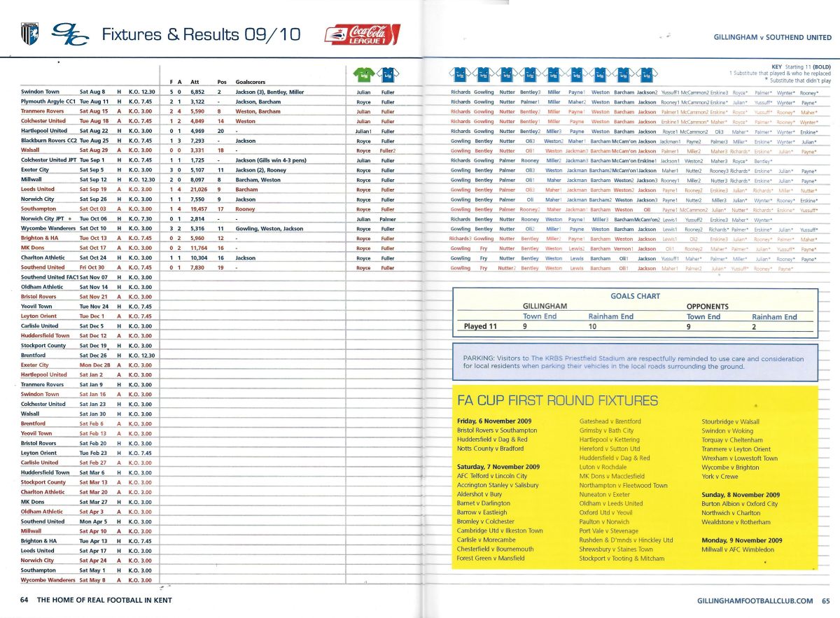Select 'Forest Green v Mansfield' cup tie
840x618 pixels.
(x=490, y=559)
